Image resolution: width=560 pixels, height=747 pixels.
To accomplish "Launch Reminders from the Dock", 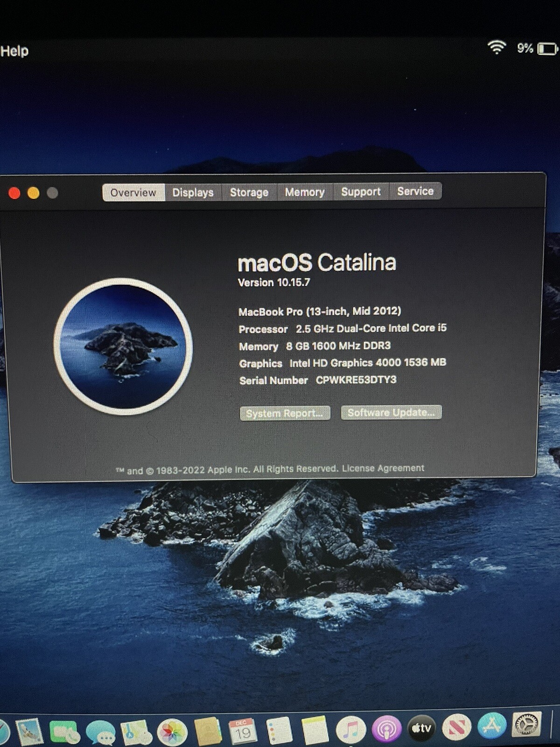I will [x=279, y=731].
